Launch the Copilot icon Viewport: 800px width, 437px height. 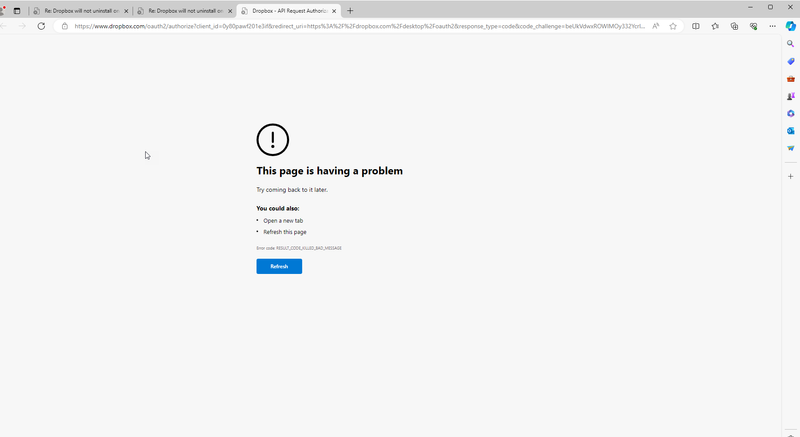click(791, 26)
